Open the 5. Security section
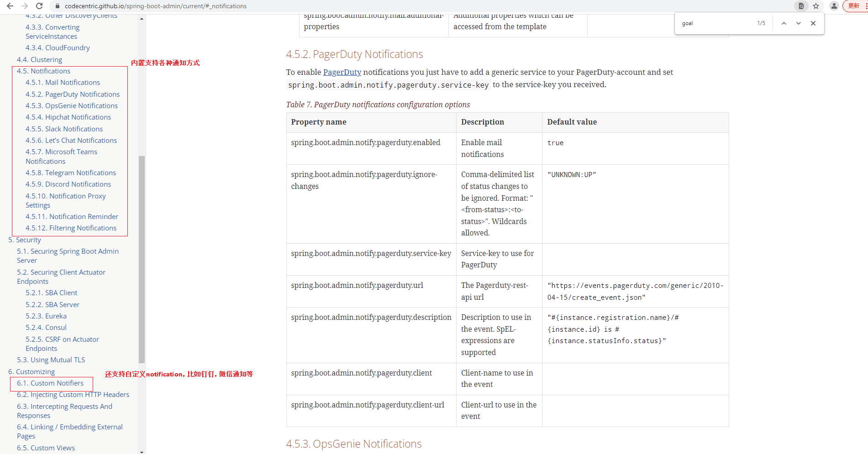This screenshot has height=454, width=868. click(25, 240)
